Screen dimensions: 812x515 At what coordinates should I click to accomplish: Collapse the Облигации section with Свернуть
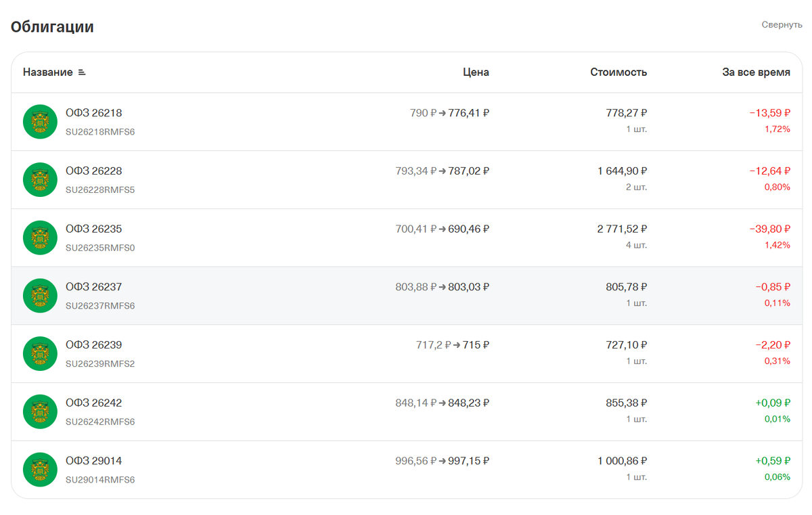[782, 25]
